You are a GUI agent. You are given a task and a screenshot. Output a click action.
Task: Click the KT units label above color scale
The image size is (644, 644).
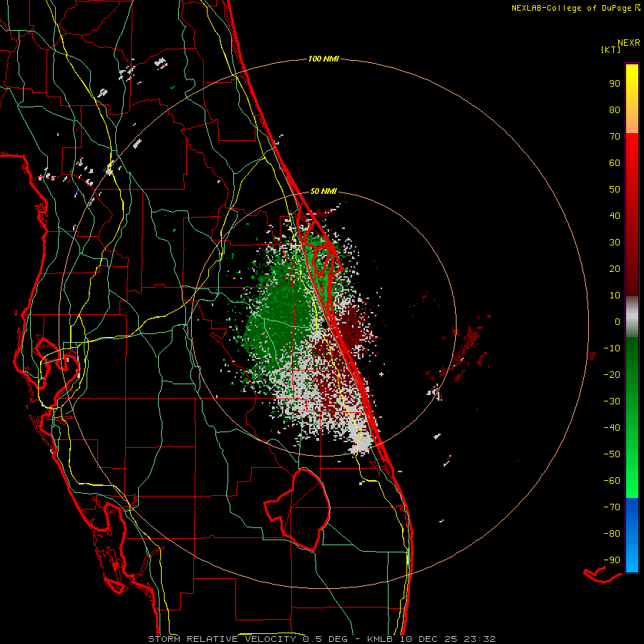(610, 49)
